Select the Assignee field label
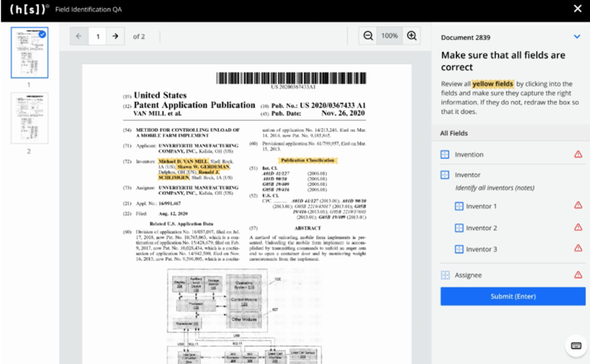The image size is (590, 364). pyautogui.click(x=468, y=275)
